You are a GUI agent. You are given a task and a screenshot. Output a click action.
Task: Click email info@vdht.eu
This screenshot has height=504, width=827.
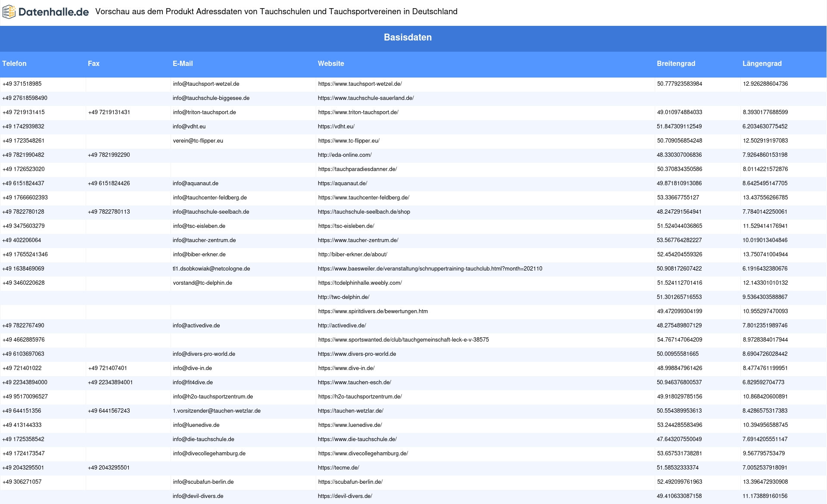[x=189, y=127]
